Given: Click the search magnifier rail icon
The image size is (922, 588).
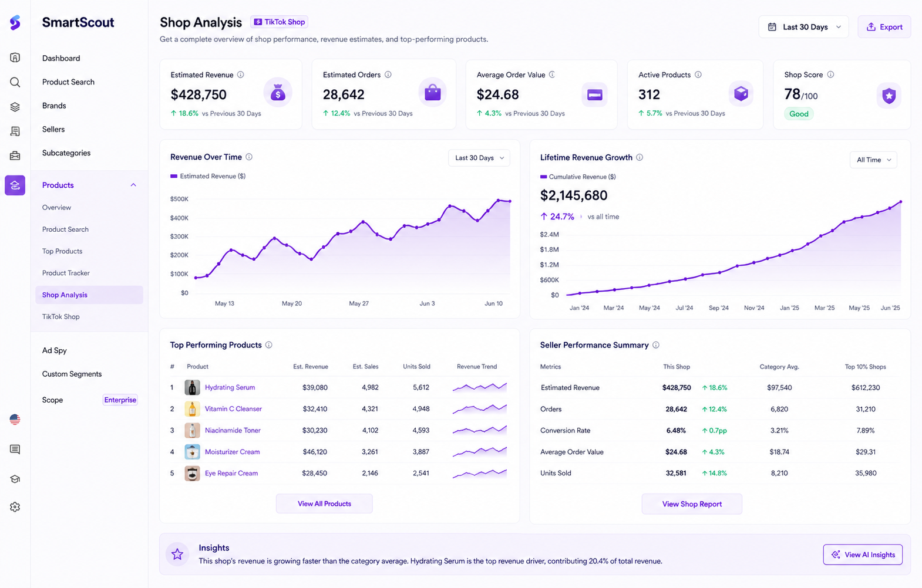Looking at the screenshot, I should point(15,82).
